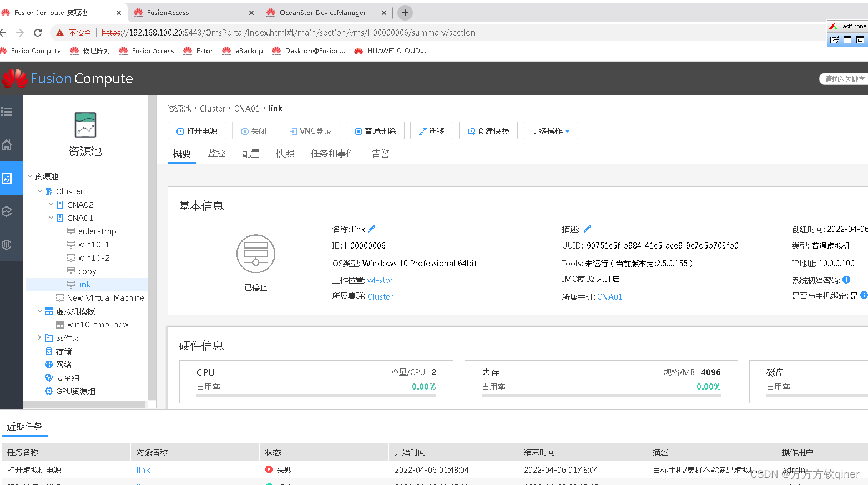Open the fourth sidebar hexagon icon
Viewport: 868px width, 485px height.
point(7,211)
